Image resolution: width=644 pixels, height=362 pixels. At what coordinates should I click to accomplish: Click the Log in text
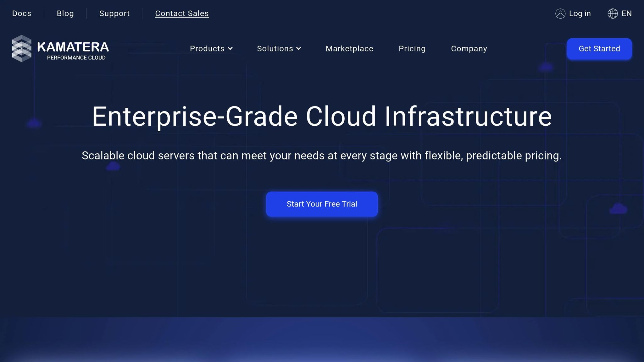pyautogui.click(x=580, y=14)
